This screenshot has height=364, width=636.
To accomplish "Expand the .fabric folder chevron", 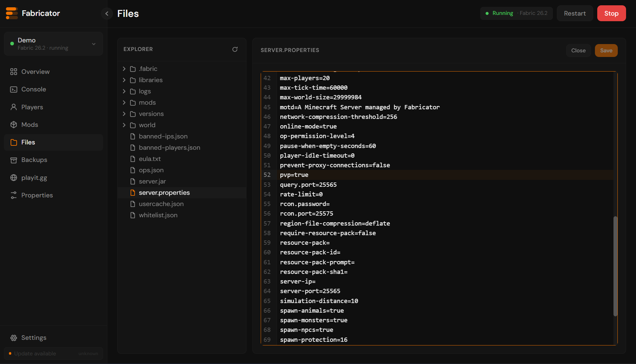I will (124, 69).
